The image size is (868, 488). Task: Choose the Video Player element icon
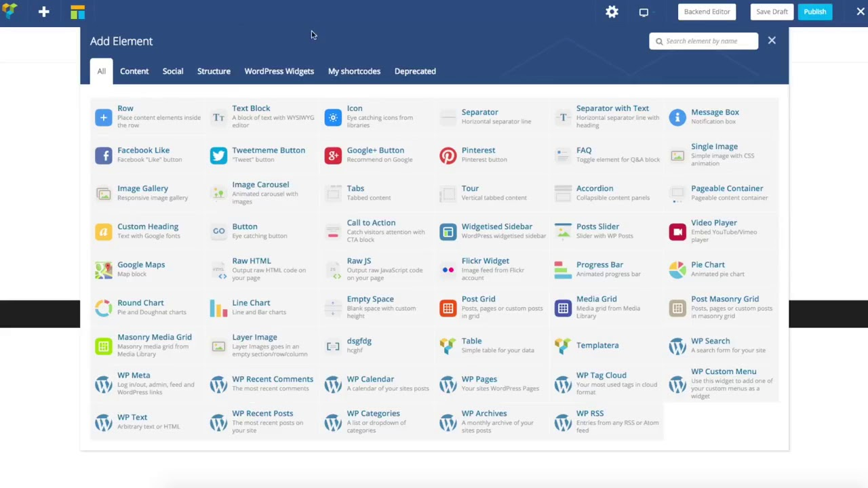(677, 232)
